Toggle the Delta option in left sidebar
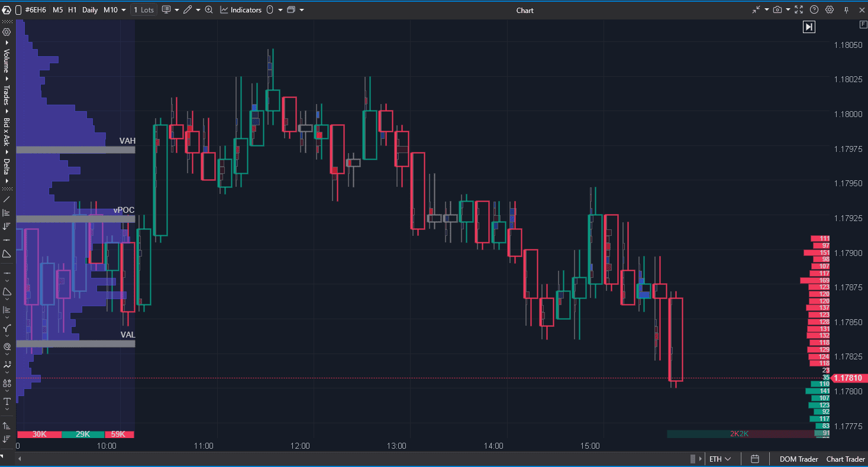 tap(7, 167)
